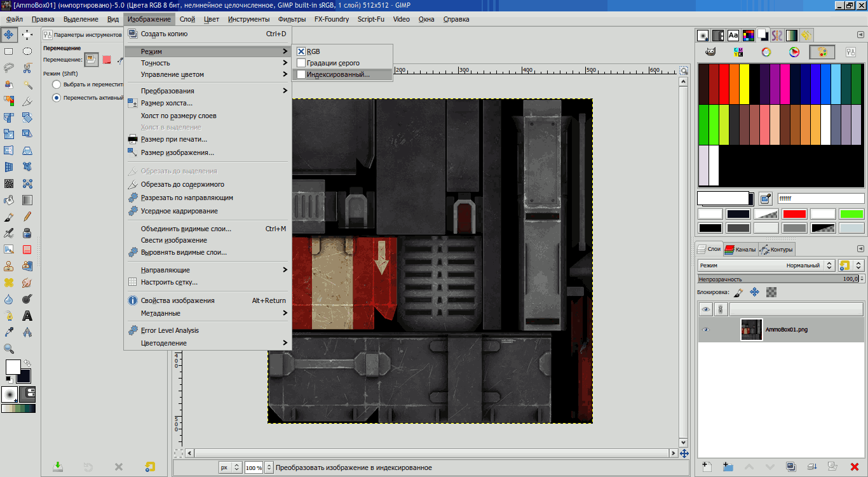This screenshot has height=477, width=868.
Task: Click Размер изображения menu entry
Action: (208, 152)
